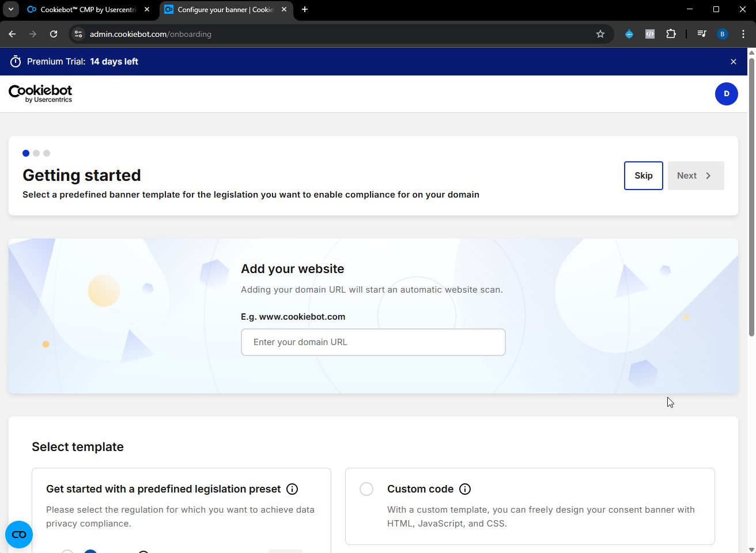Viewport: 756px width, 553px height.
Task: Reload the current page
Action: [x=54, y=34]
